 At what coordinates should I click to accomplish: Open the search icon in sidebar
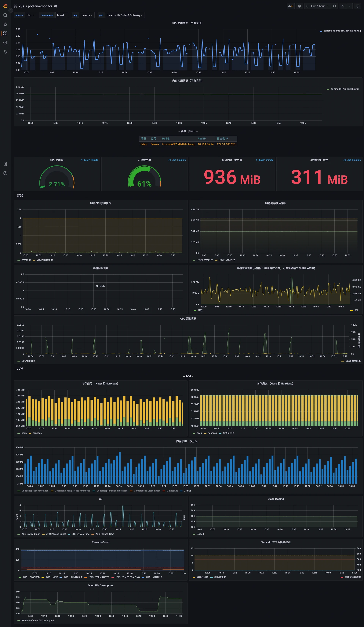pyautogui.click(x=5, y=15)
